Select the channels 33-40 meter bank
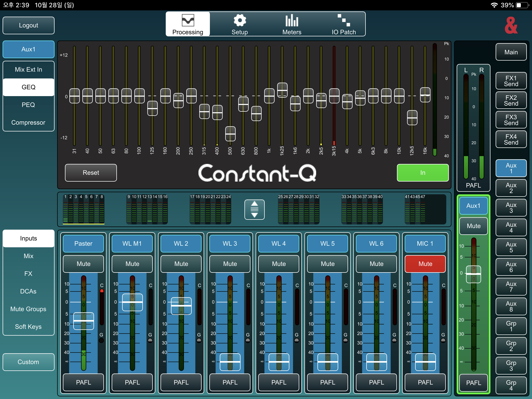The width and height of the screenshot is (532, 399). (x=362, y=209)
